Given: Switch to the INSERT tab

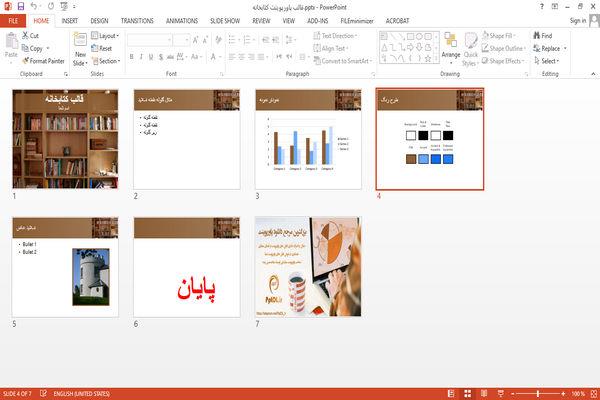Looking at the screenshot, I should tap(70, 21).
